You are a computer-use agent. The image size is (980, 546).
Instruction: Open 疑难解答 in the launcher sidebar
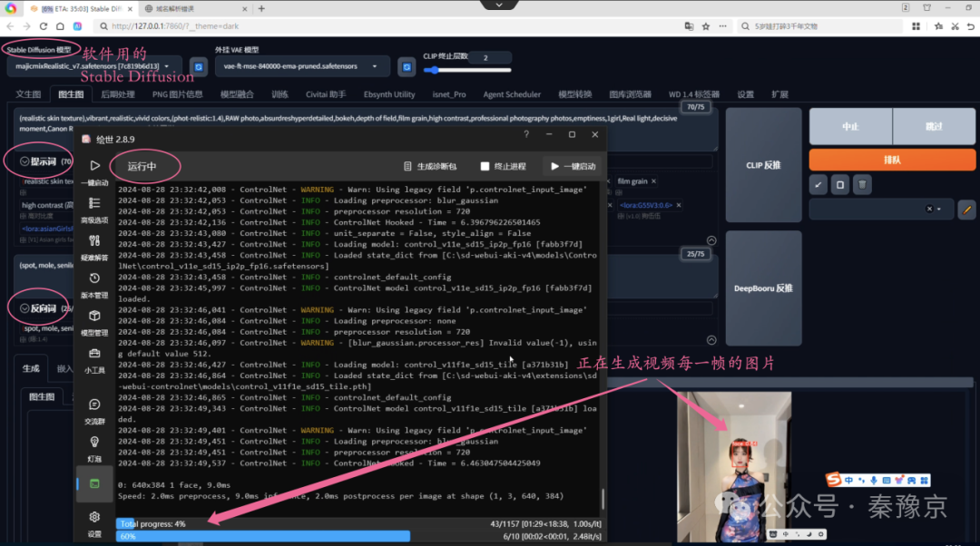(x=94, y=247)
